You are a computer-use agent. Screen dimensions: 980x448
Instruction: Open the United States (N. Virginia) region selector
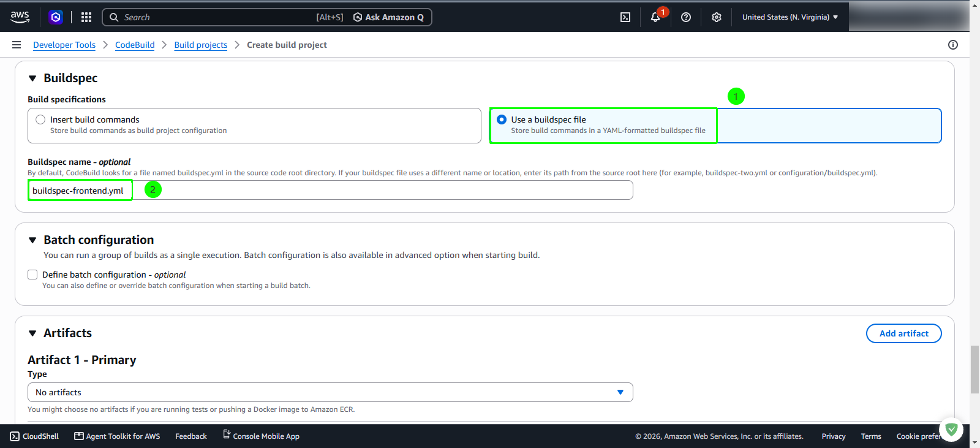tap(790, 17)
